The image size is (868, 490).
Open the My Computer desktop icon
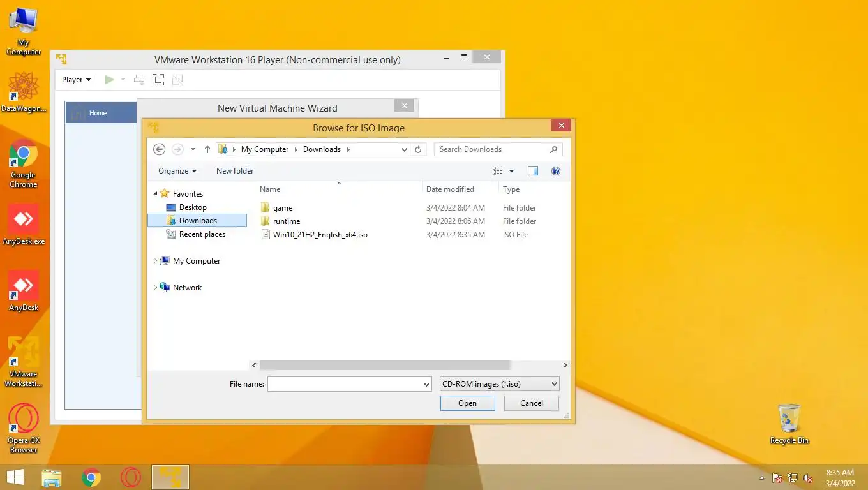[24, 32]
